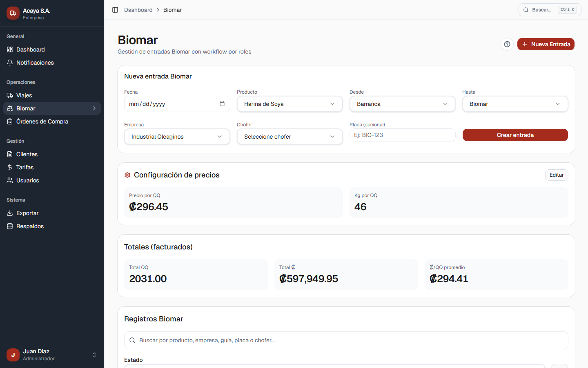Click Placa (opcional) input field
The width and height of the screenshot is (588, 368).
coord(403,135)
